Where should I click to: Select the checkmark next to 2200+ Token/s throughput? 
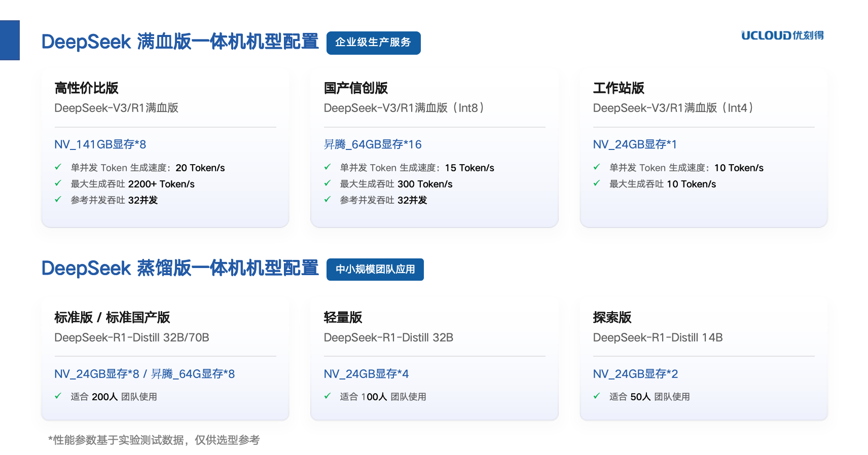pos(58,183)
